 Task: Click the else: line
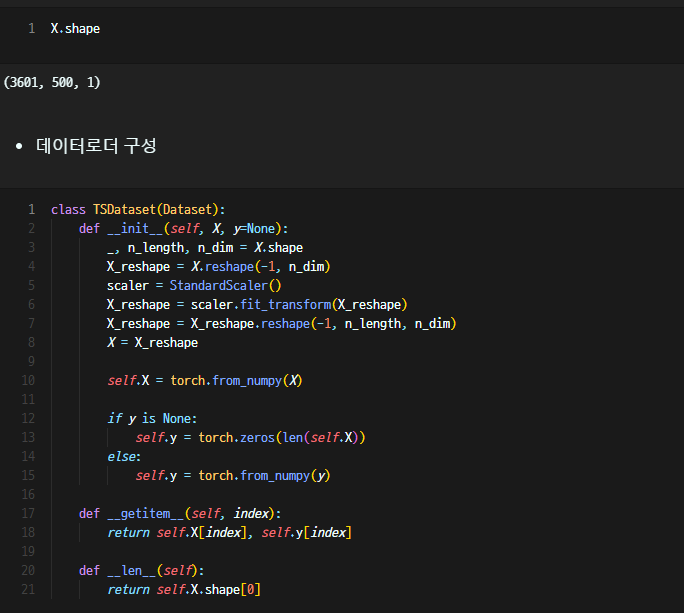[x=124, y=456]
